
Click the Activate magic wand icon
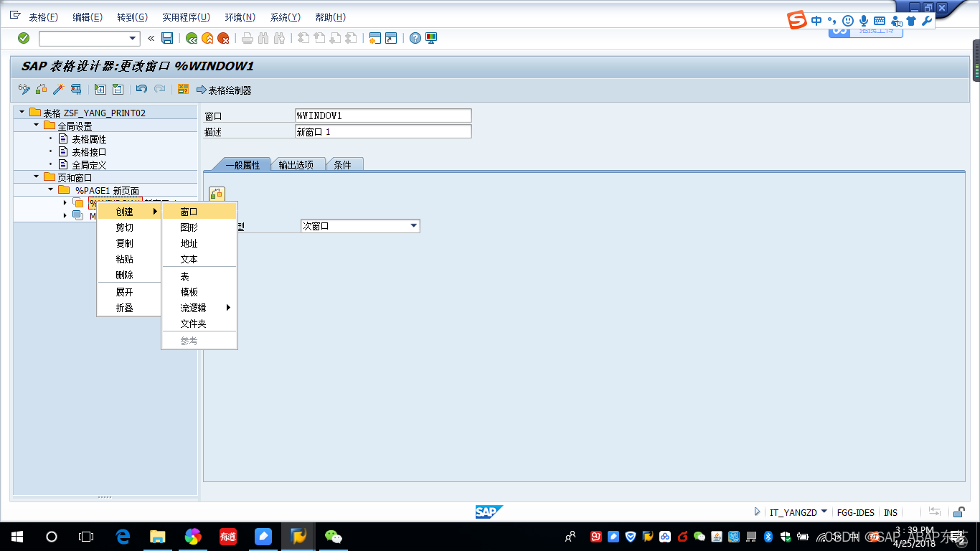pos(58,89)
